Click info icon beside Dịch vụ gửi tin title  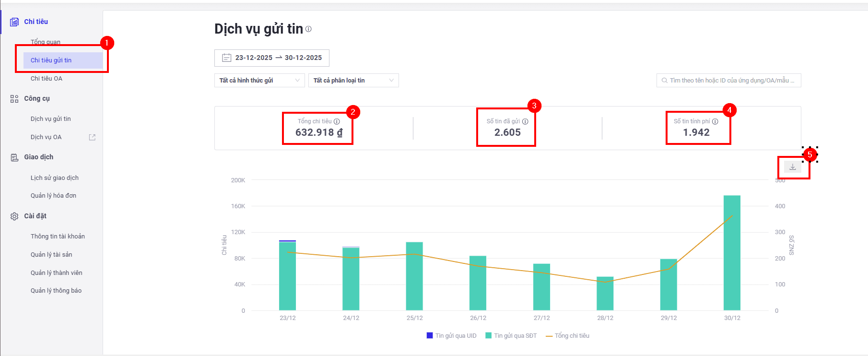click(308, 29)
